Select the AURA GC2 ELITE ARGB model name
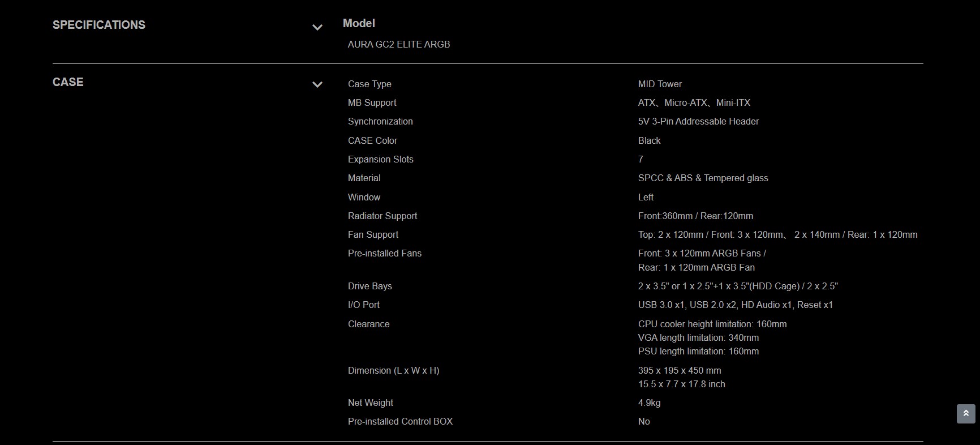This screenshot has width=980, height=445. tap(399, 44)
